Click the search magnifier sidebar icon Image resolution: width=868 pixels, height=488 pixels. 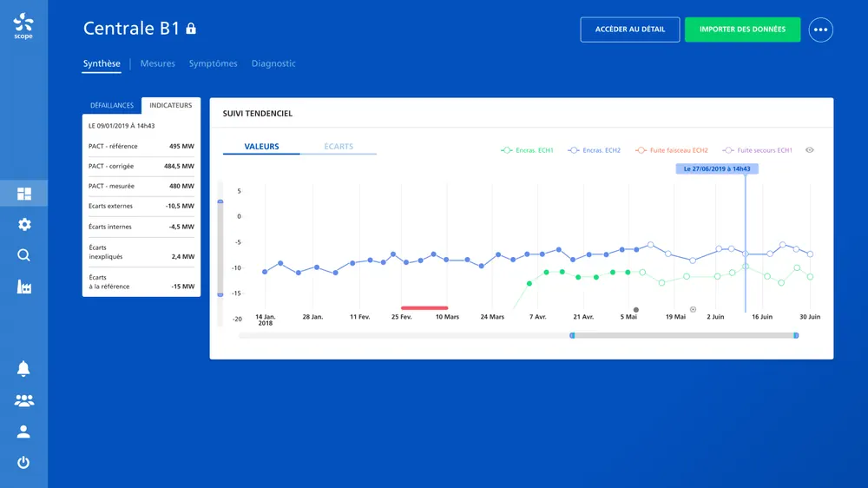coord(23,254)
